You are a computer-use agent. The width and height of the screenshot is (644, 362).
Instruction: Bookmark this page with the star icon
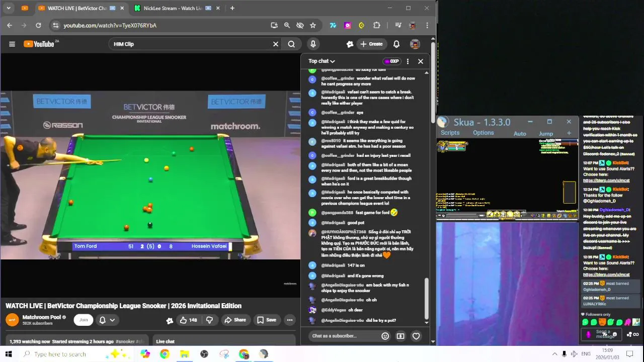tap(313, 25)
